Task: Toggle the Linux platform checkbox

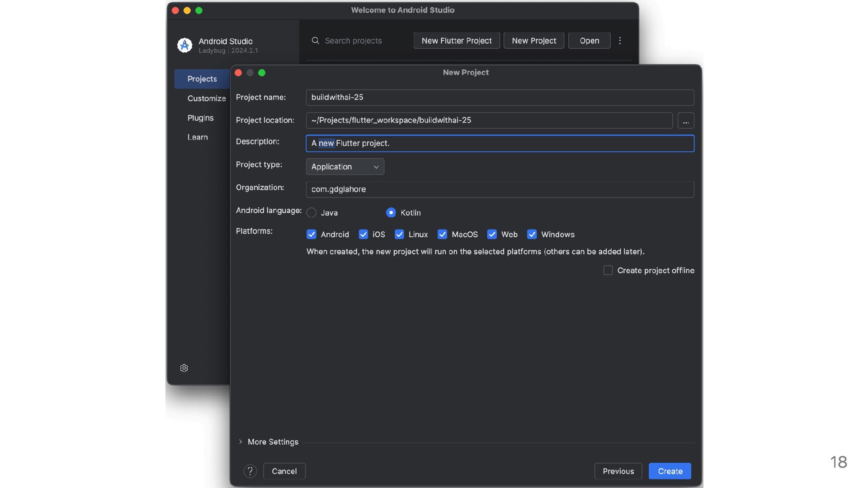Action: pyautogui.click(x=399, y=235)
